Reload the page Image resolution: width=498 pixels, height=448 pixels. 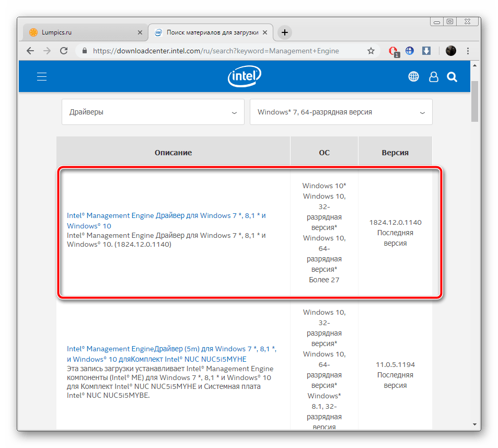click(x=64, y=51)
